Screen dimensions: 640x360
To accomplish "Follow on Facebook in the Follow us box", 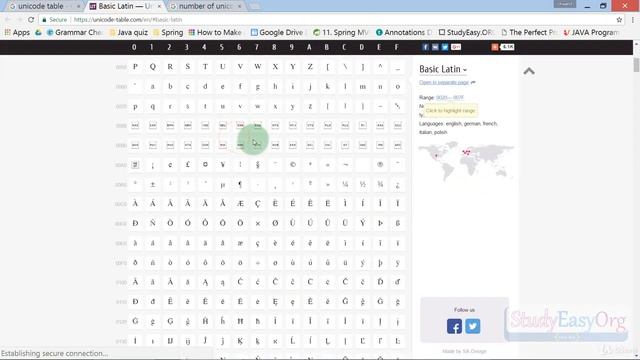I will (454, 326).
